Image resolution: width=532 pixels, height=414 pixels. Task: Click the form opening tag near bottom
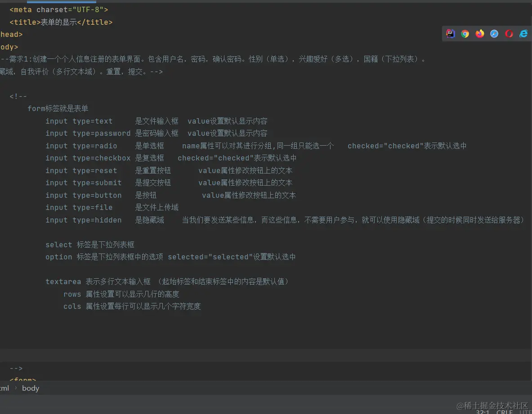click(22, 380)
